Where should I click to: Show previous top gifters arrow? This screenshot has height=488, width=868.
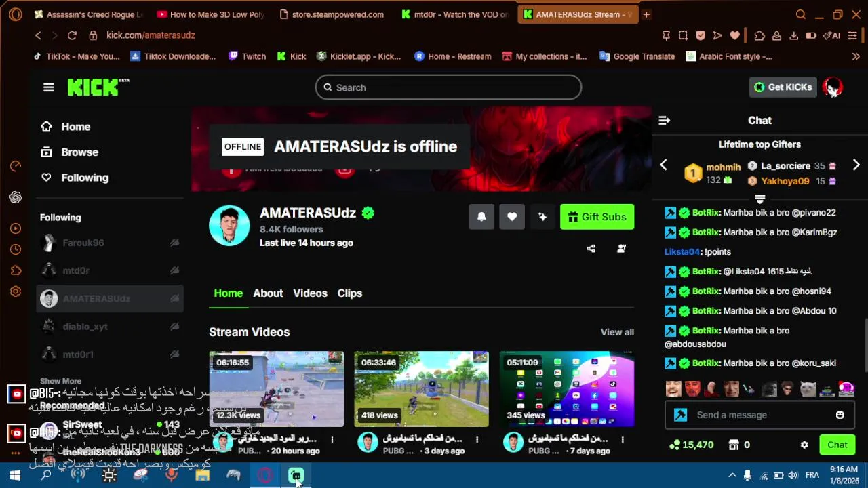point(663,165)
